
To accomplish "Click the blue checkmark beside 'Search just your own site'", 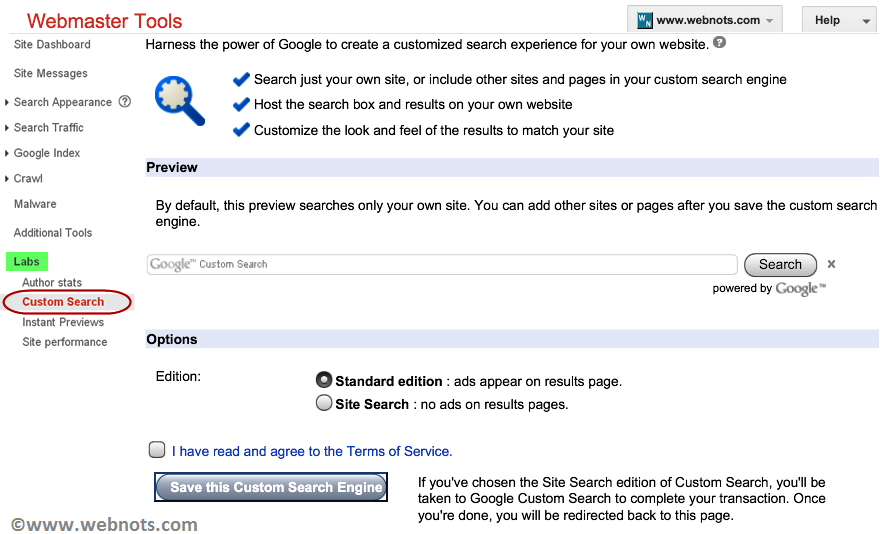I will pyautogui.click(x=241, y=79).
